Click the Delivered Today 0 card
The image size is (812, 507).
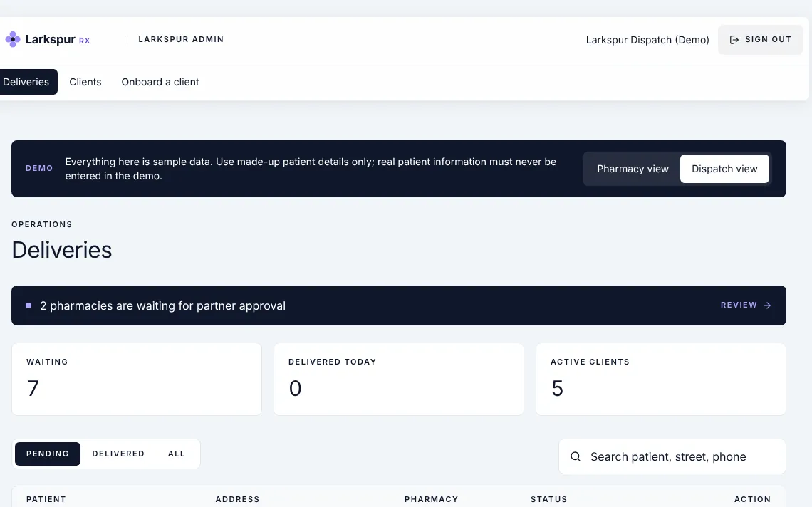pos(399,379)
